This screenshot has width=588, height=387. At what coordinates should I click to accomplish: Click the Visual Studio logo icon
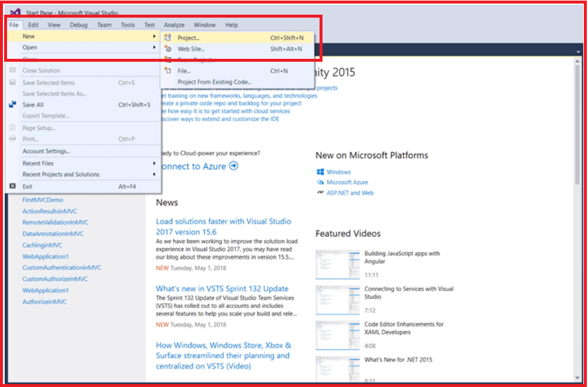(15, 12)
